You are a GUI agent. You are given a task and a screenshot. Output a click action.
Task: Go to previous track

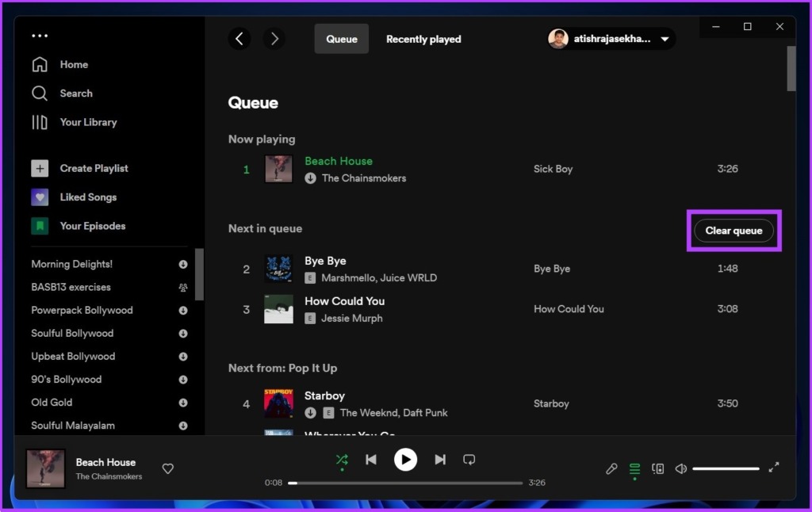point(370,460)
